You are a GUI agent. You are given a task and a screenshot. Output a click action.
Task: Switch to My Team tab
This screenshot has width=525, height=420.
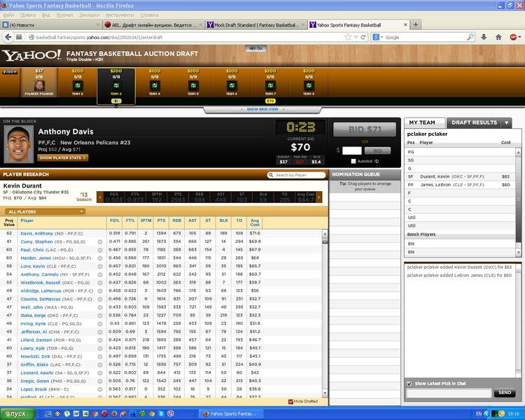(x=425, y=122)
